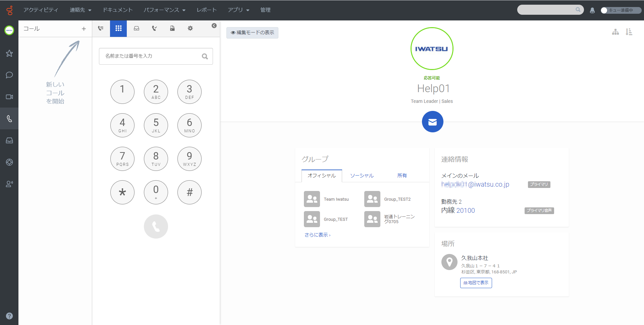Switch to ソーシャル groups tab
Viewport: 644px width, 325px height.
pos(362,176)
